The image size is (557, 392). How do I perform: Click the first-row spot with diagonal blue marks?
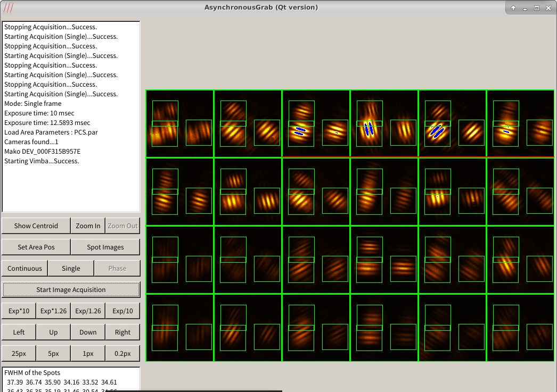(452, 123)
